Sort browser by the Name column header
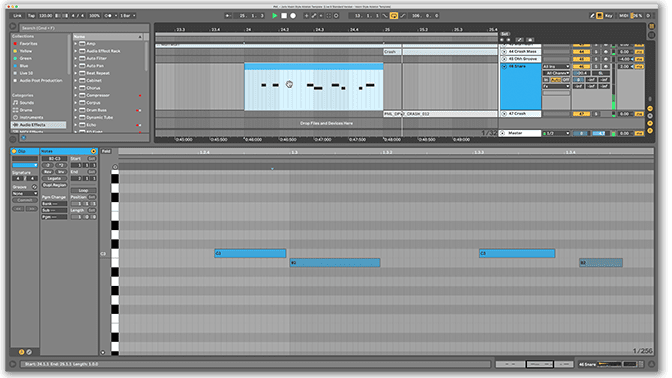Image resolution: width=672 pixels, height=378 pixels. tap(108, 37)
